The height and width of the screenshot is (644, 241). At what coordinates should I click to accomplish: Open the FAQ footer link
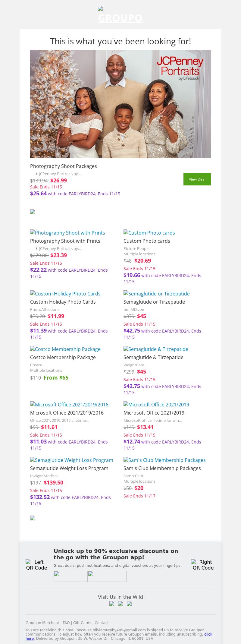click(66, 623)
